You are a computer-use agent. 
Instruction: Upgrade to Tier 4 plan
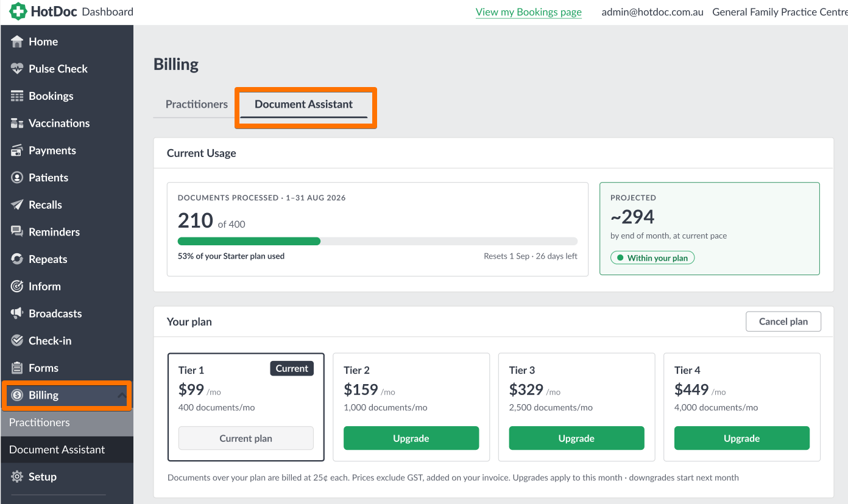point(742,438)
